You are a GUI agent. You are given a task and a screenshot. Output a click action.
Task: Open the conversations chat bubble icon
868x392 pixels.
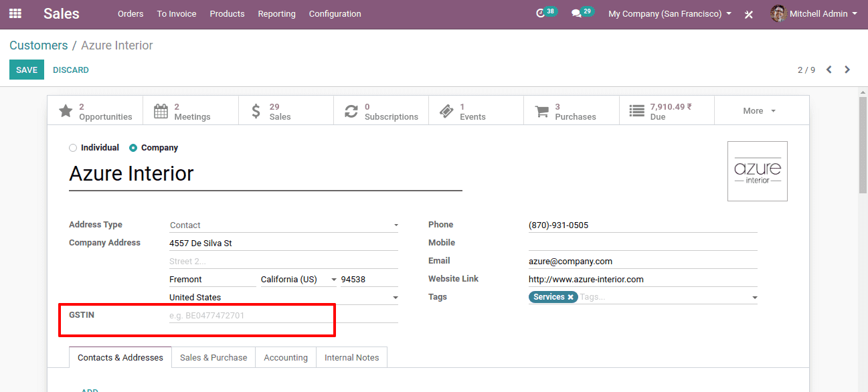[x=576, y=13]
